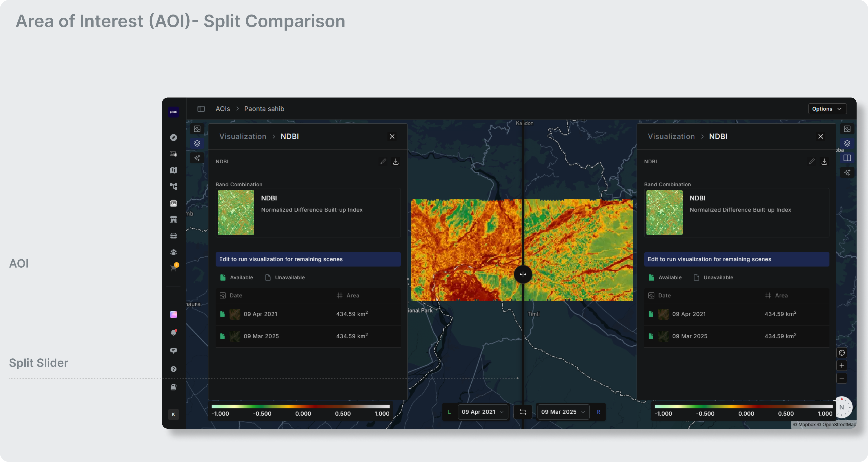Zoom in the map with plus button
The image size is (868, 462).
[841, 366]
